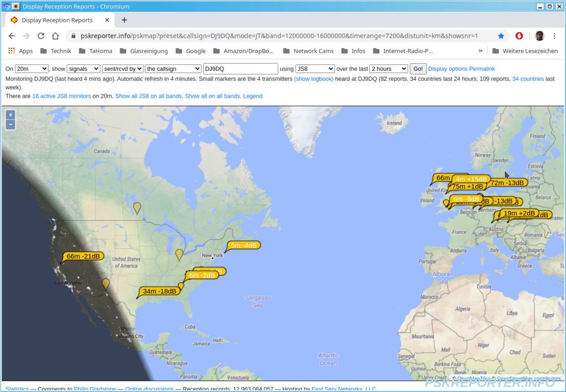The width and height of the screenshot is (566, 392).
Task: Click the browser forward arrow
Action: [26, 36]
